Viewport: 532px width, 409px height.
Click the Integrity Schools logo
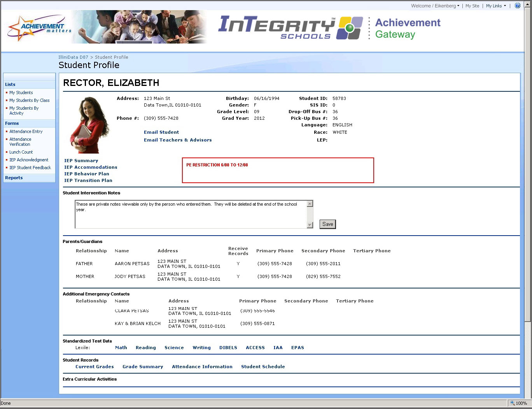290,28
